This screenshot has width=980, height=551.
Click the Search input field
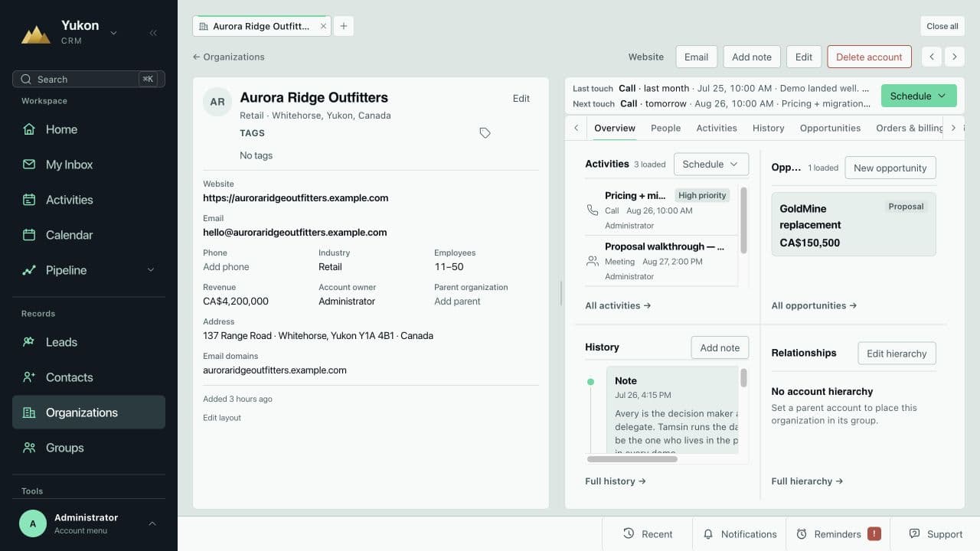[89, 79]
